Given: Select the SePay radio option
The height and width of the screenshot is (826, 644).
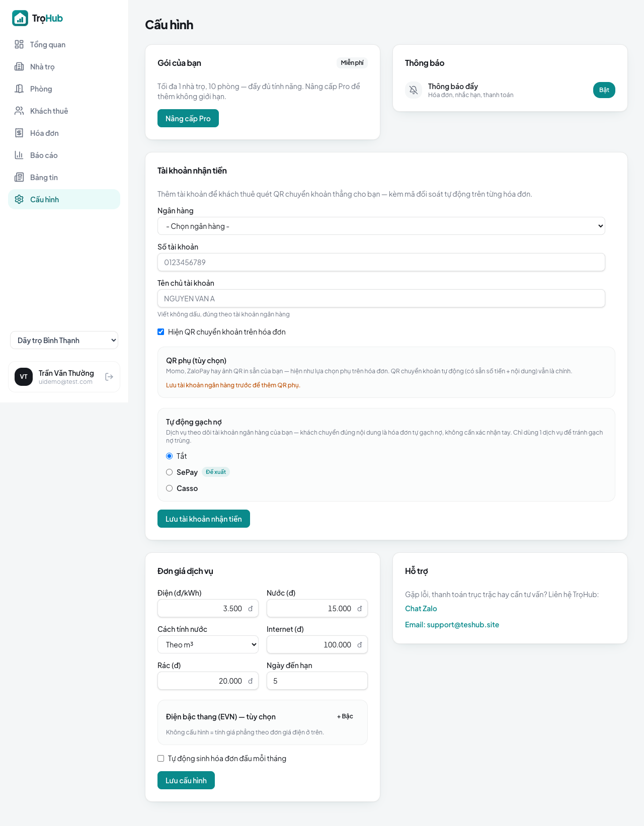Looking at the screenshot, I should pyautogui.click(x=170, y=472).
